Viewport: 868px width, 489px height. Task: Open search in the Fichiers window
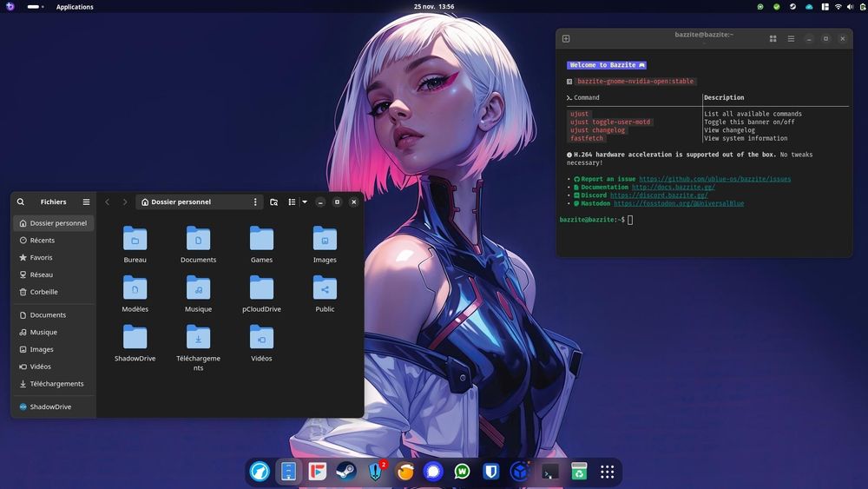pos(21,202)
